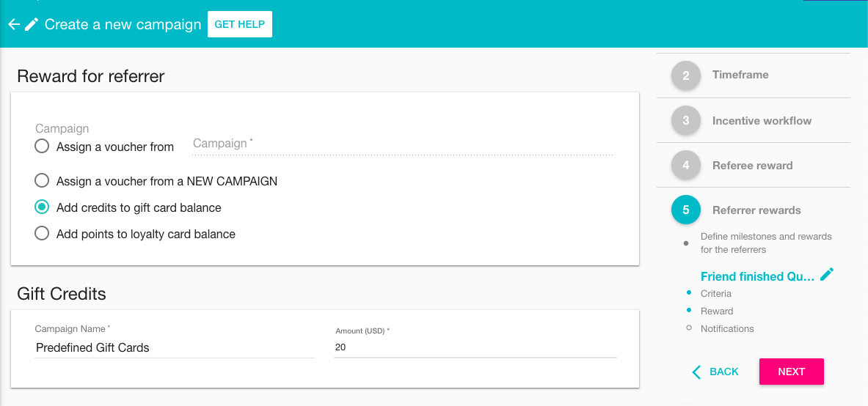Viewport: 868px width, 406px height.
Task: Click the Create a new campaign title
Action: (123, 24)
